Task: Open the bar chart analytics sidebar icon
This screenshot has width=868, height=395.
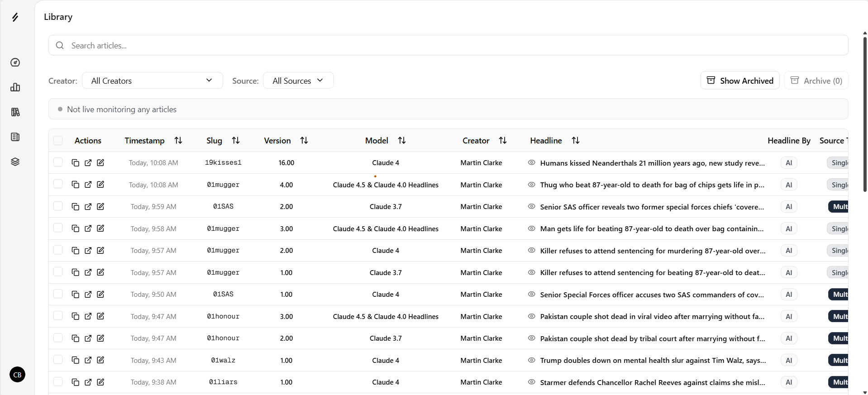Action: (x=15, y=87)
